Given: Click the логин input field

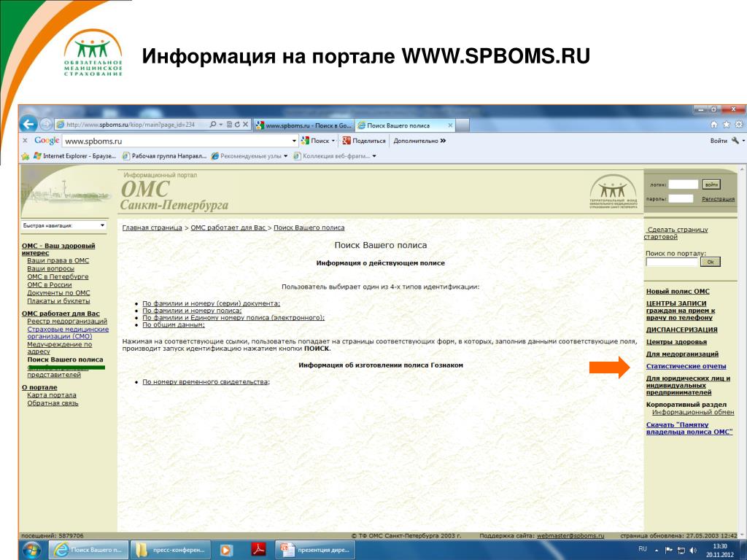Looking at the screenshot, I should [x=683, y=184].
